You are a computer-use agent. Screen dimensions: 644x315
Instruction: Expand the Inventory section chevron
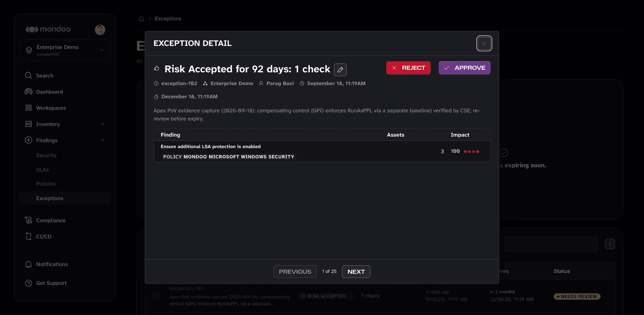(x=103, y=124)
